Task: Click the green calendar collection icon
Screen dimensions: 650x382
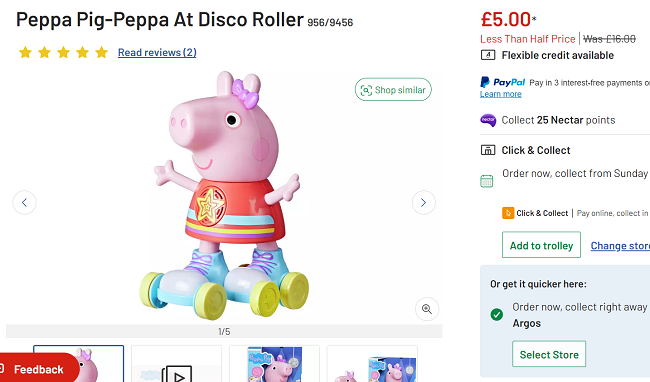Action: pos(487,181)
